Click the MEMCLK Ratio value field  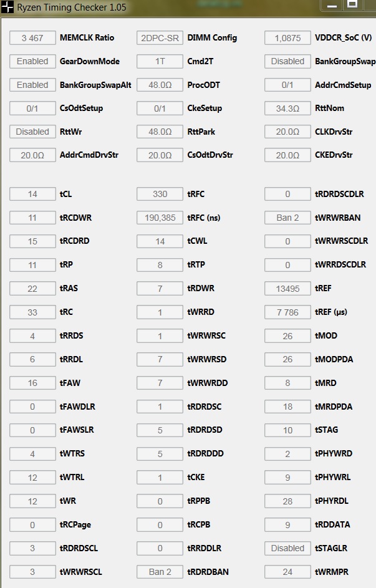[32, 38]
